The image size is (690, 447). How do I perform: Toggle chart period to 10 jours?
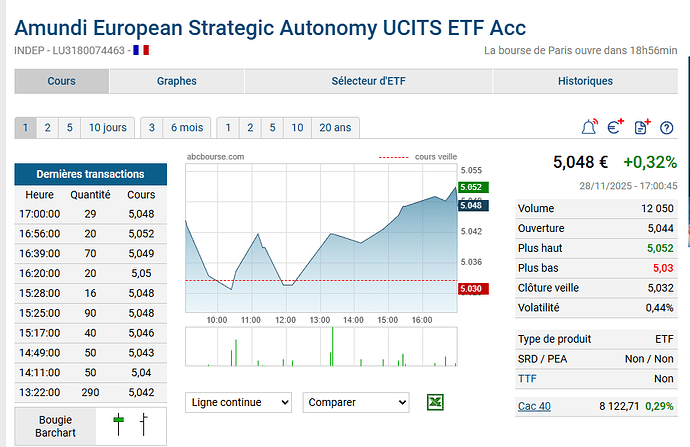pyautogui.click(x=107, y=127)
